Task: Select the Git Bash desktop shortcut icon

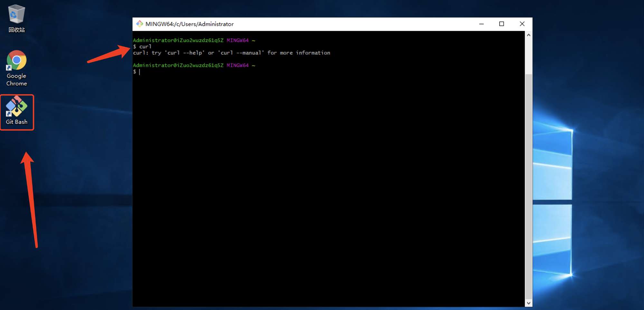Action: point(16,106)
